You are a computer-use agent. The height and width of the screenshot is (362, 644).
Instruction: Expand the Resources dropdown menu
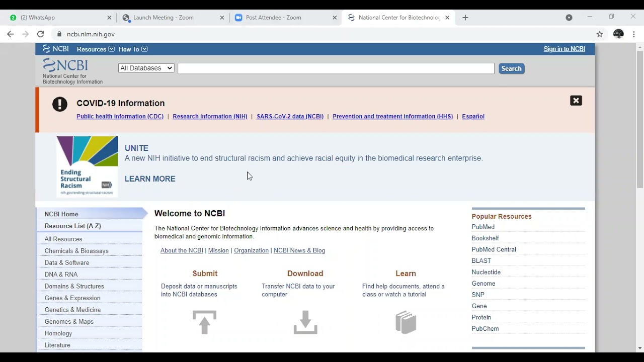click(x=96, y=49)
